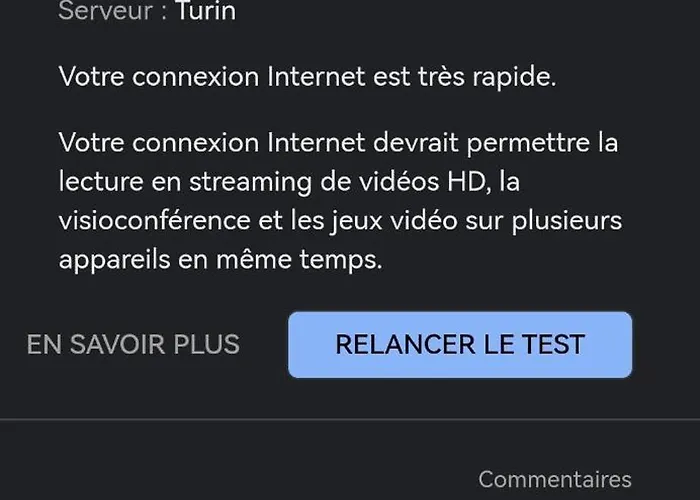Click the horizontal divider above Commentaires
The height and width of the screenshot is (500, 700).
click(350, 420)
